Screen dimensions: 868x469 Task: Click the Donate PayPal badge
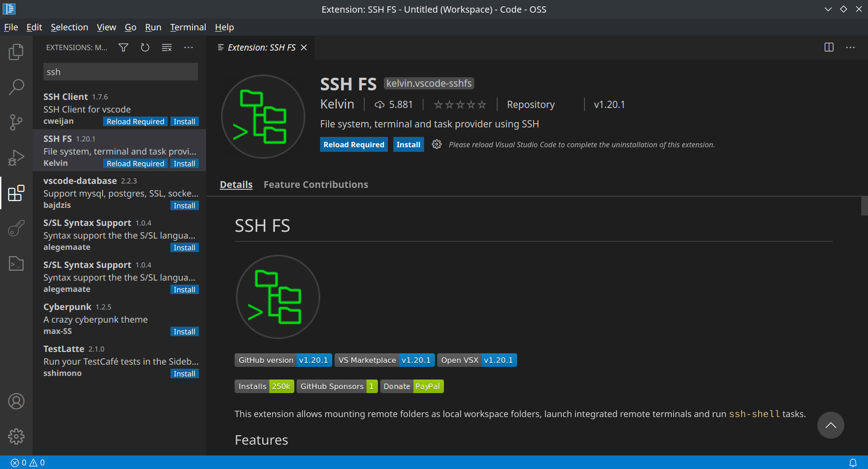point(412,386)
